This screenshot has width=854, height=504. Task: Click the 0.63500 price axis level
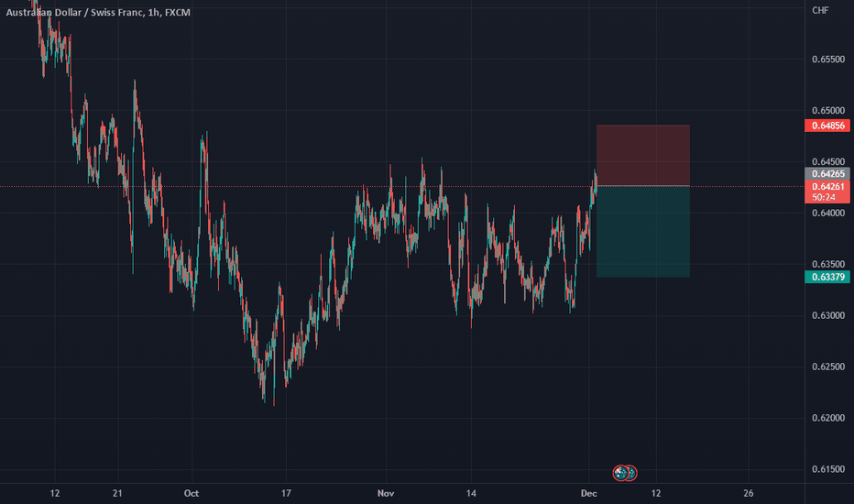[x=827, y=264]
